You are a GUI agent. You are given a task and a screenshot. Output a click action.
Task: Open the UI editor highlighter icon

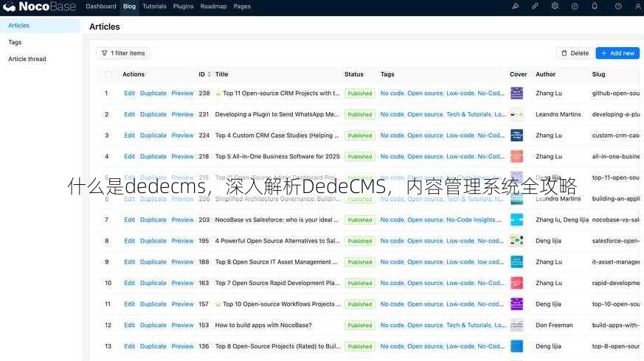tap(515, 6)
